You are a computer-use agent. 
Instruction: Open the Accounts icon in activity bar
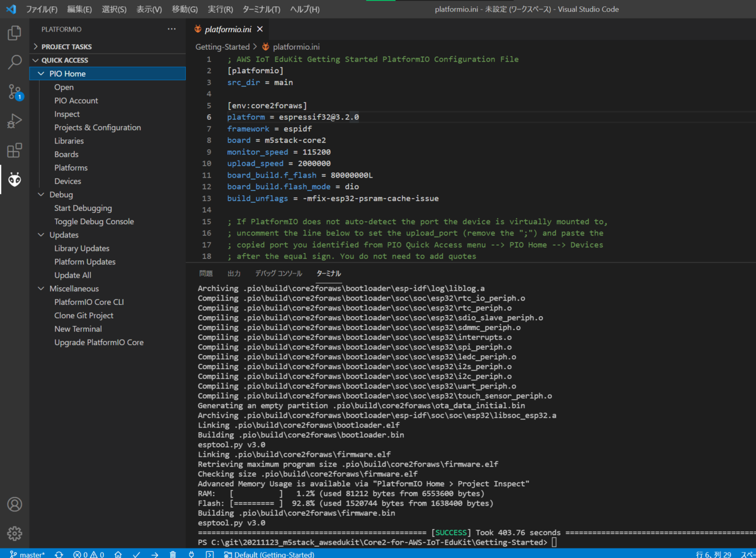tap(14, 504)
